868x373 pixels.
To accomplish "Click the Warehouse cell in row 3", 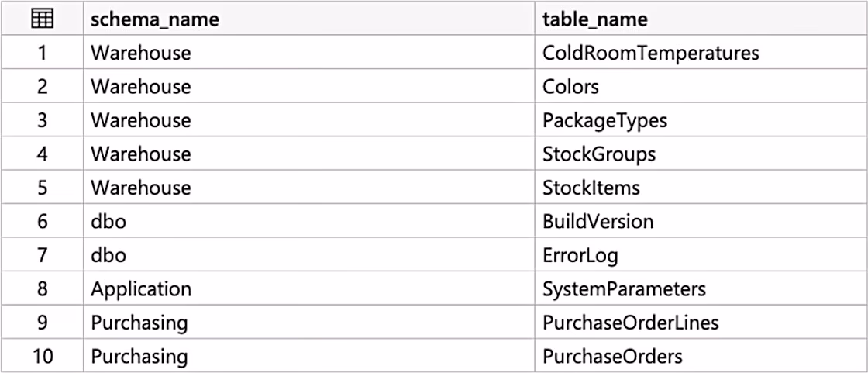I will [309, 120].
